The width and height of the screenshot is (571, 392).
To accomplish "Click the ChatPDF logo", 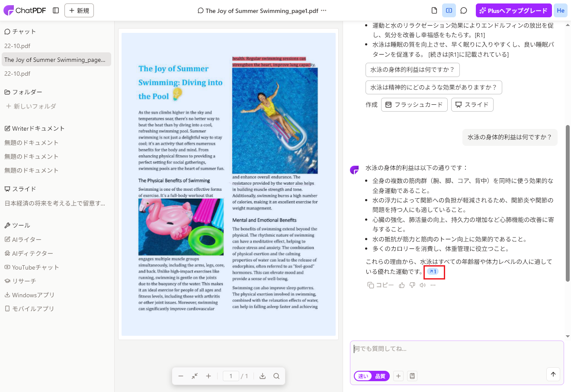I will pyautogui.click(x=25, y=10).
